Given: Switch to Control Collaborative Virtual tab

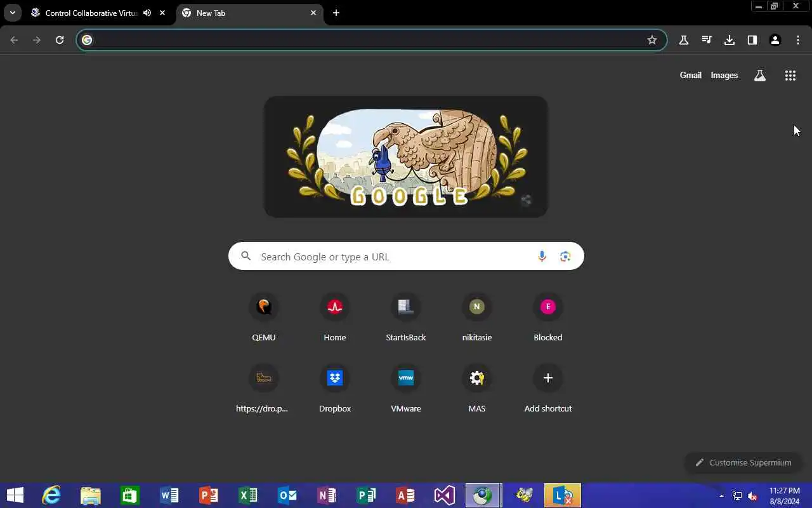Looking at the screenshot, I should tap(91, 13).
